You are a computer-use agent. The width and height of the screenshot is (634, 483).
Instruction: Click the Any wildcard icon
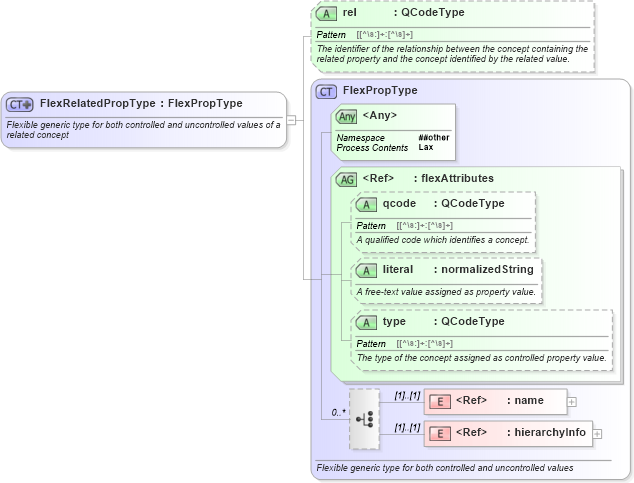click(x=347, y=117)
